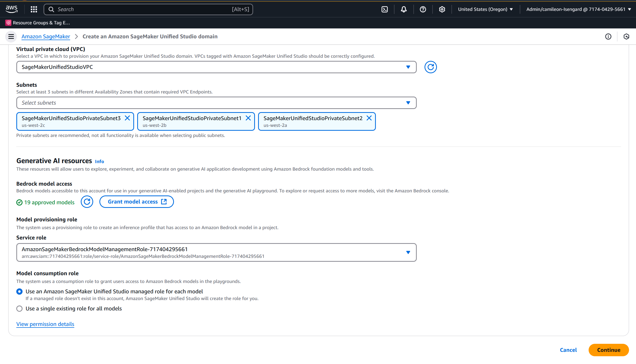636x364 pixels.
Task: Click the help question mark icon
Action: (423, 9)
